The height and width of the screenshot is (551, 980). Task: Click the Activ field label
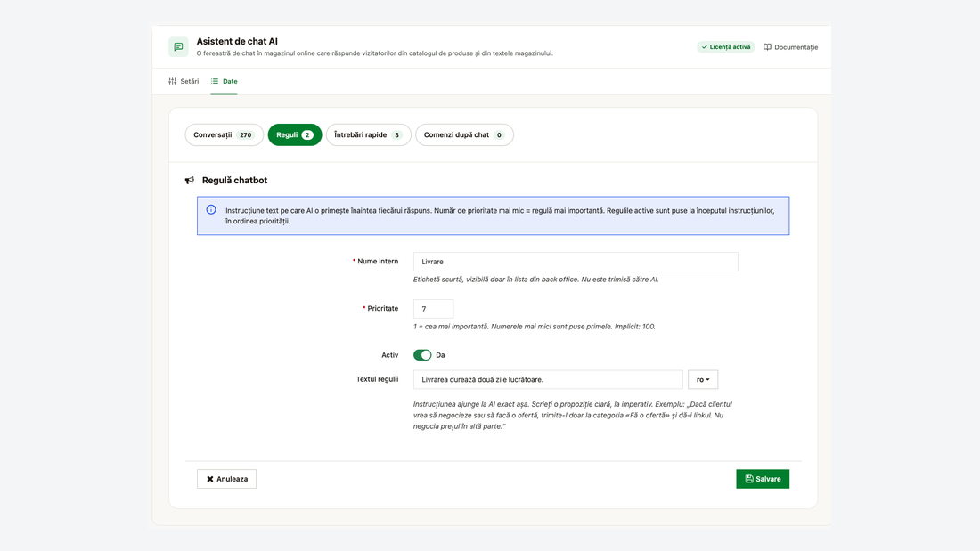pyautogui.click(x=390, y=355)
